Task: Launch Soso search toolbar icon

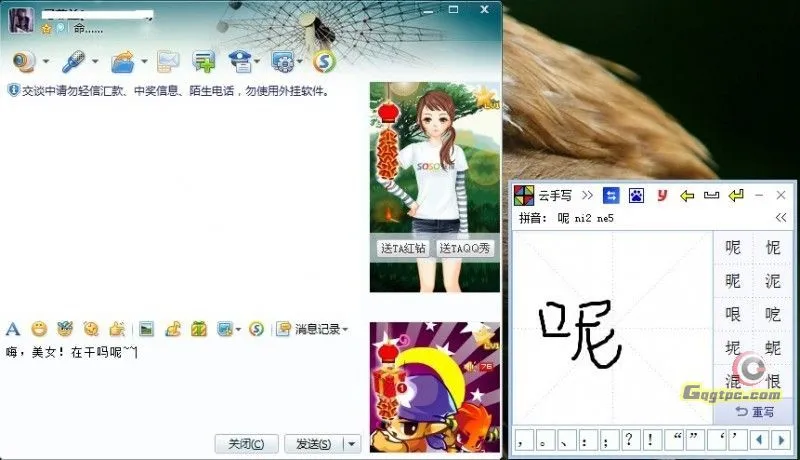Action: coord(324,62)
